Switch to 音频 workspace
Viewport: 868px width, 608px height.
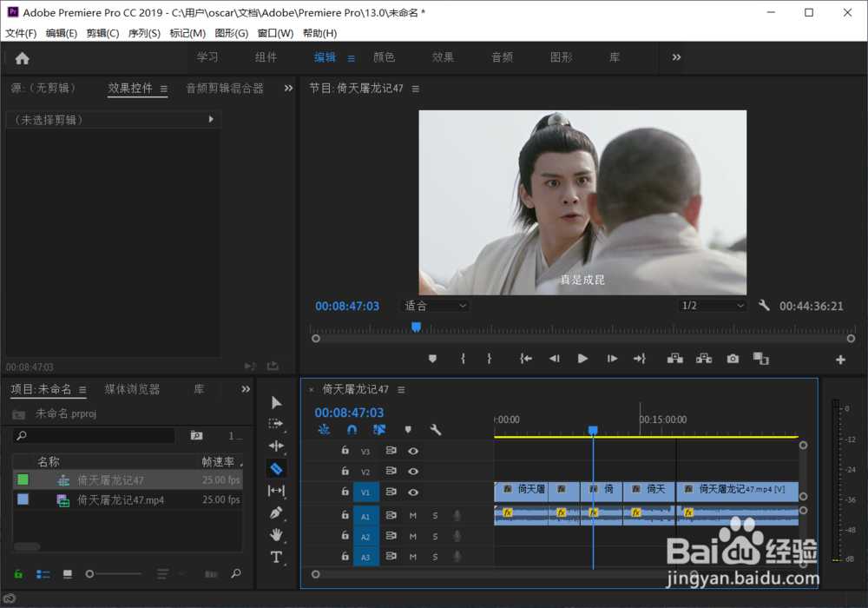click(502, 57)
